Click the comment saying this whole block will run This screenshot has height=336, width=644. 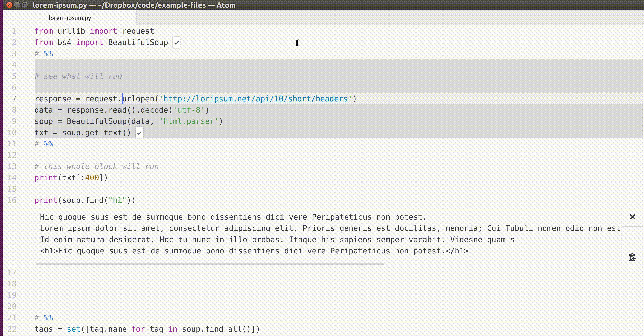pyautogui.click(x=97, y=166)
